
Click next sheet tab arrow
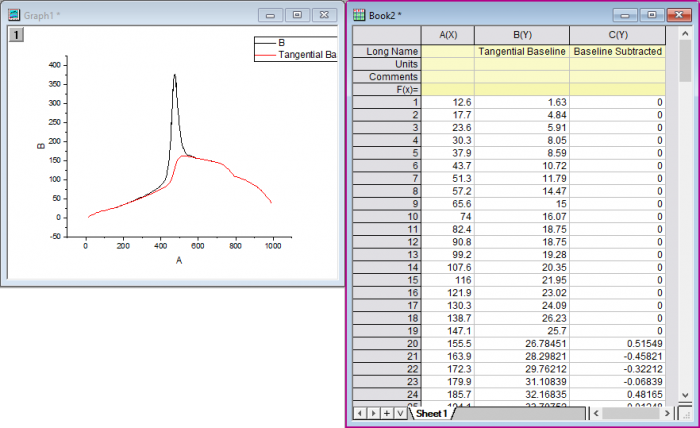point(373,413)
